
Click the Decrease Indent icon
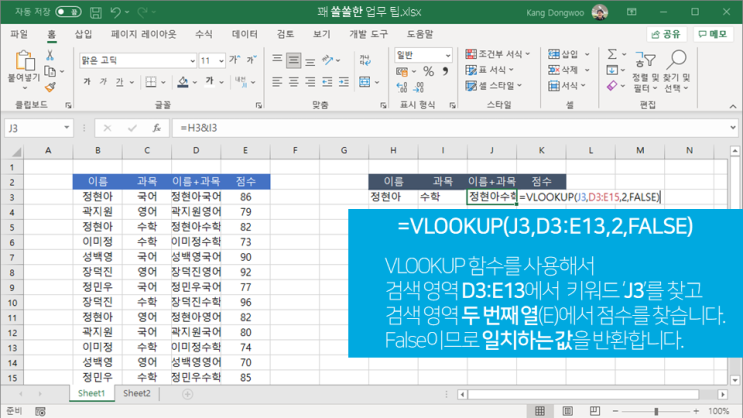pyautogui.click(x=327, y=82)
